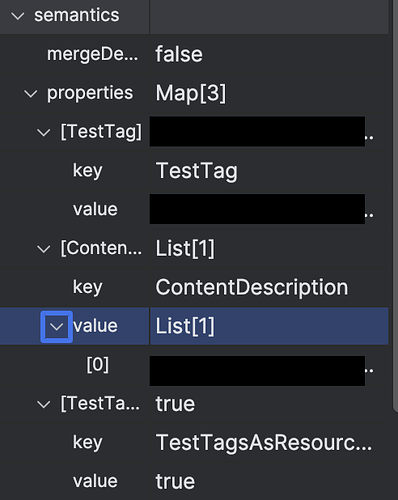The width and height of the screenshot is (398, 500).
Task: Select the key row showing TestTag
Action: (194, 171)
